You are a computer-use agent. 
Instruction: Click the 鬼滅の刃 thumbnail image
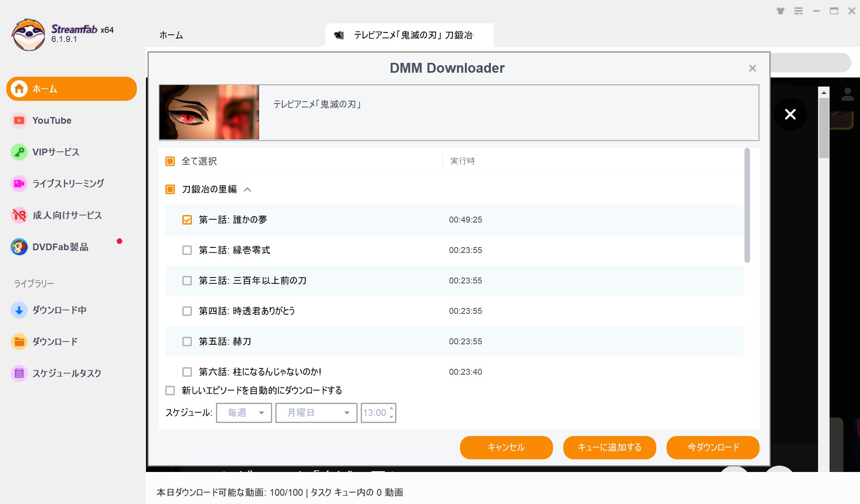click(209, 112)
